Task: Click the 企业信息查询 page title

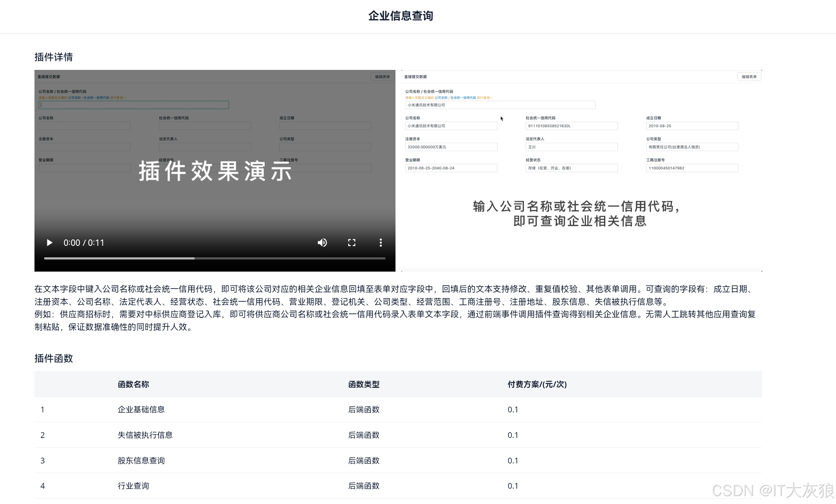Action: click(x=401, y=16)
